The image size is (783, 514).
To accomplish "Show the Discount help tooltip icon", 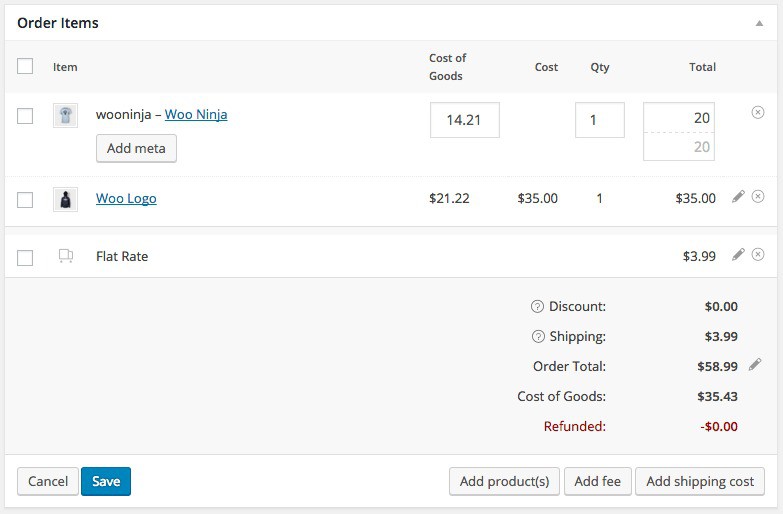I will pos(538,307).
